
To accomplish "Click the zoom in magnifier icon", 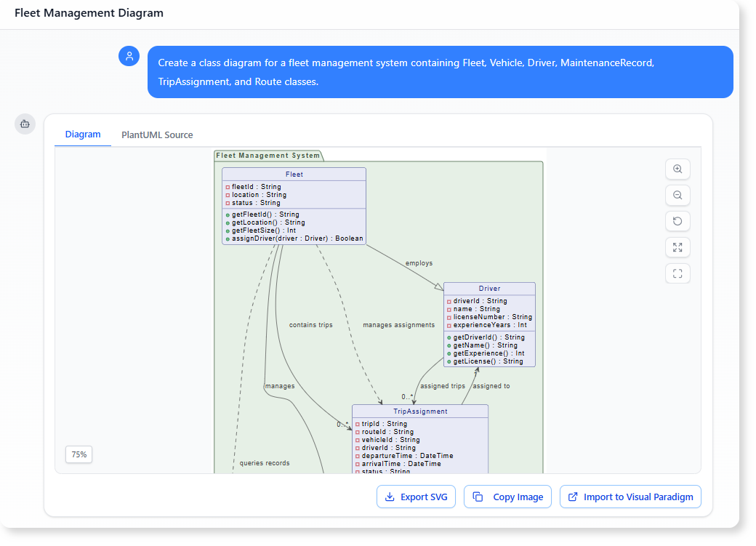I will tap(677, 169).
